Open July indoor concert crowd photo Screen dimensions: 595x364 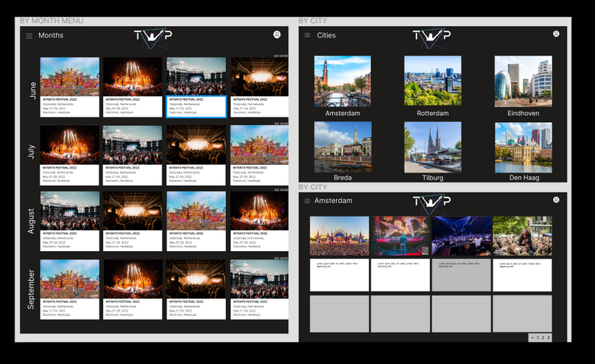tap(196, 145)
